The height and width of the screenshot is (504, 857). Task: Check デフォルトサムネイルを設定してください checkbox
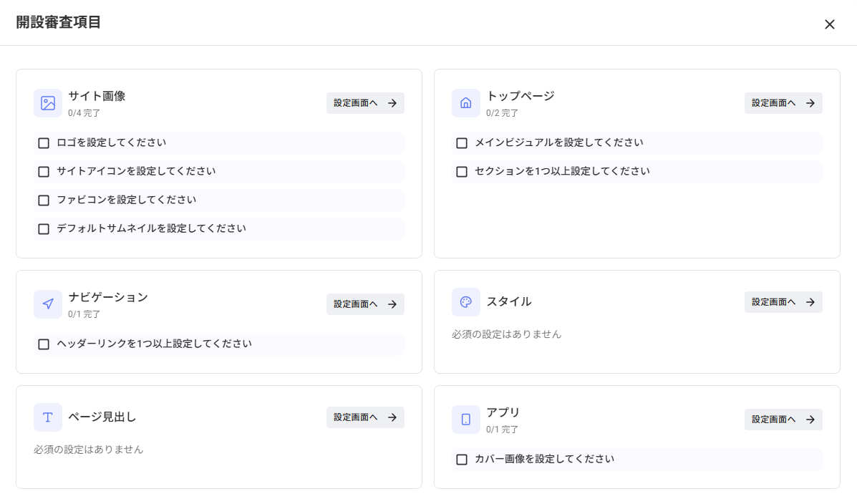[x=44, y=229]
